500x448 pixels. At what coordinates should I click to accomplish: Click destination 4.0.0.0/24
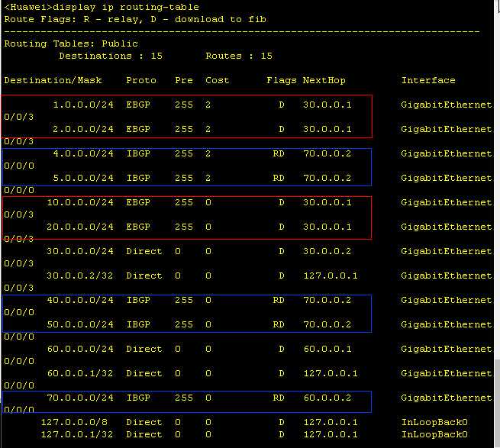[x=83, y=153]
